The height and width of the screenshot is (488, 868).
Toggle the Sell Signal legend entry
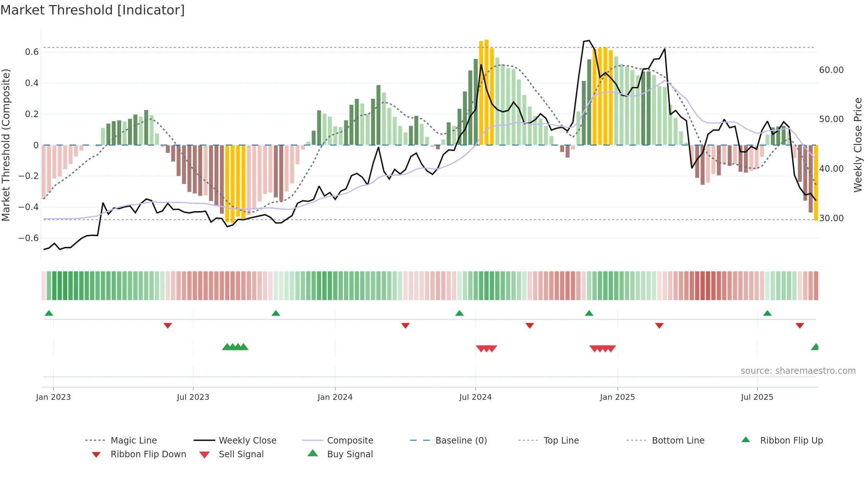231,454
